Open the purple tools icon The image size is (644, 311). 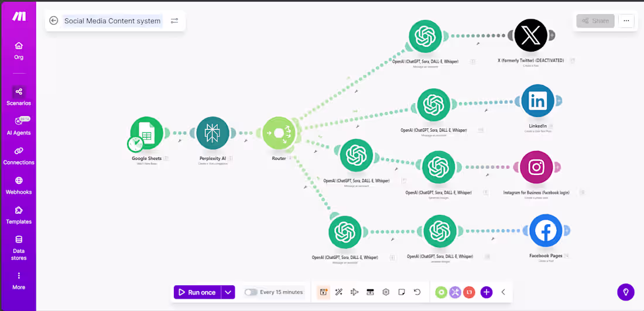455,292
